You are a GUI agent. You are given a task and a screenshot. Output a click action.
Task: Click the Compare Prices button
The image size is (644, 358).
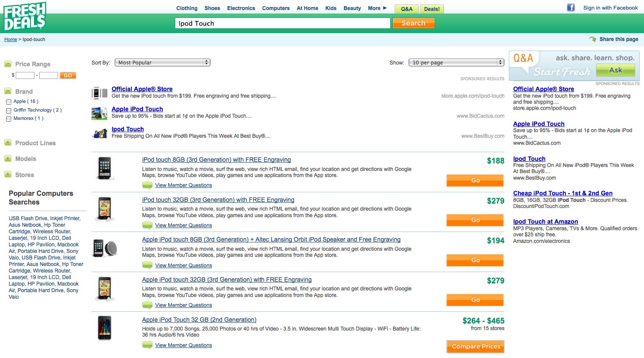pyautogui.click(x=476, y=346)
